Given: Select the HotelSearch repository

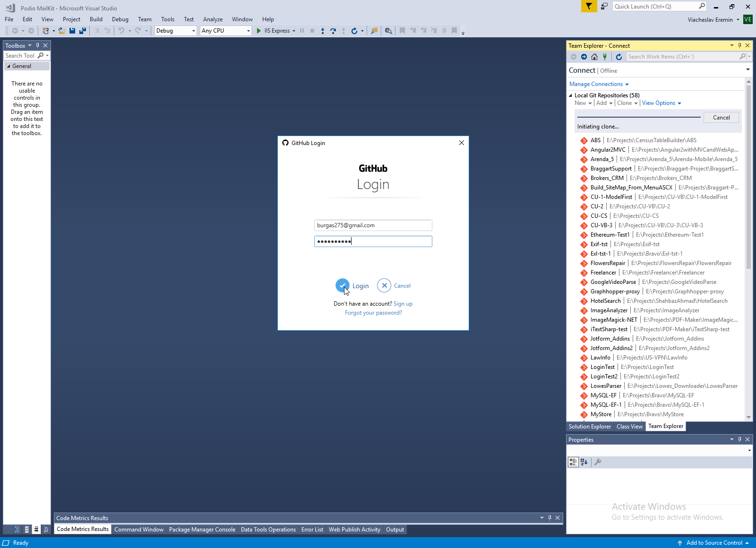Looking at the screenshot, I should 661,301.
